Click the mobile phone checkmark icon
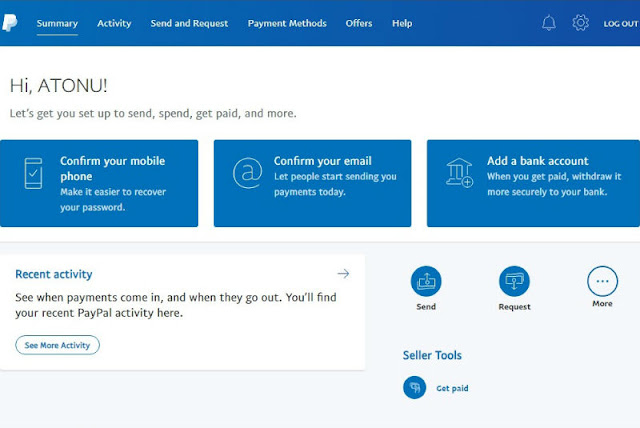 [x=33, y=173]
